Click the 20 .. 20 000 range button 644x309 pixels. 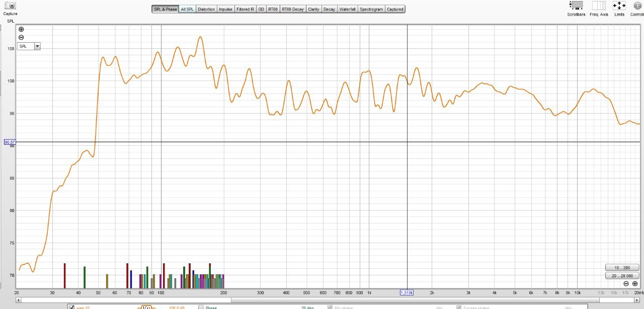622,276
